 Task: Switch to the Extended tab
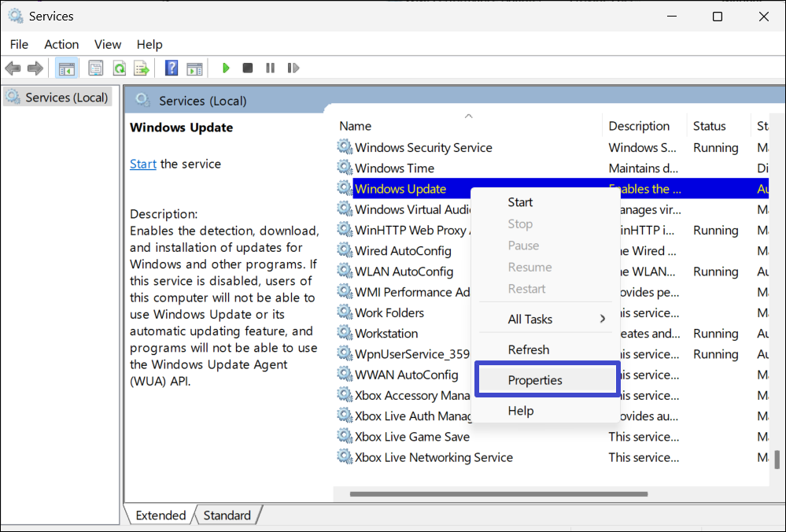161,515
